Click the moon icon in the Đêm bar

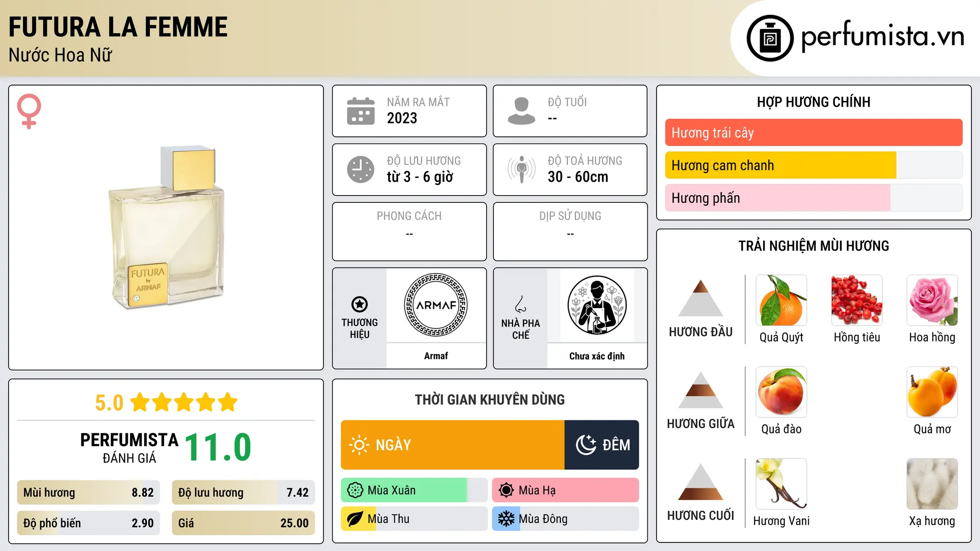coord(586,445)
